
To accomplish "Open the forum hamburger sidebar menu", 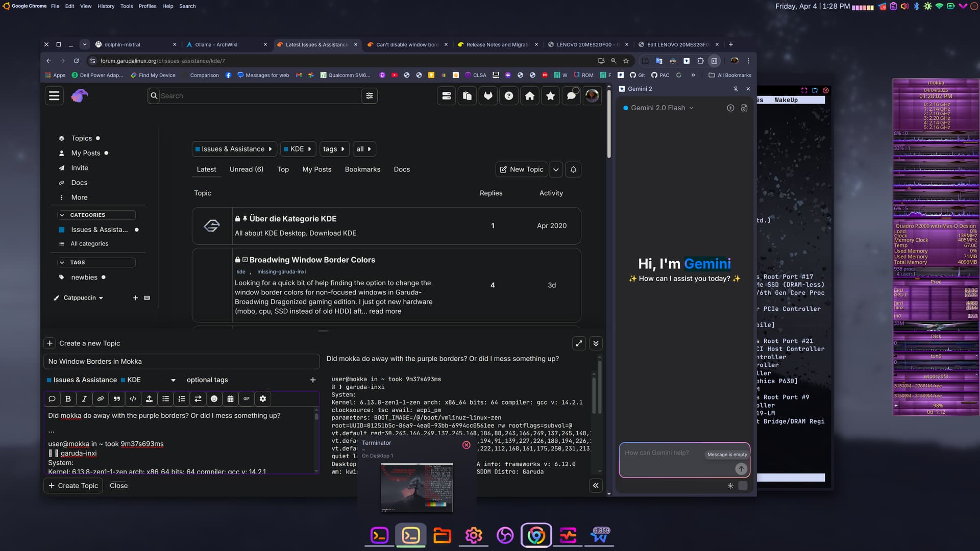I will pos(54,96).
